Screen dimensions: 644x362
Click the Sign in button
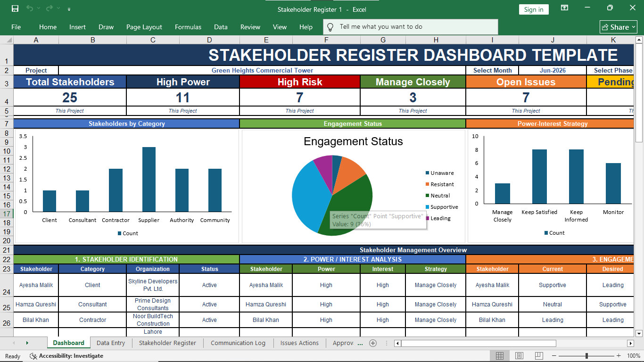point(534,9)
